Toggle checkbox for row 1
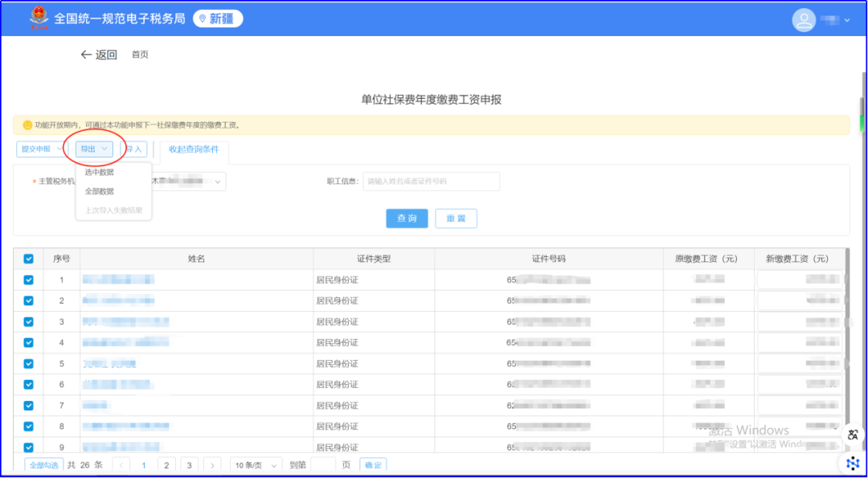The image size is (868, 478). click(x=28, y=280)
